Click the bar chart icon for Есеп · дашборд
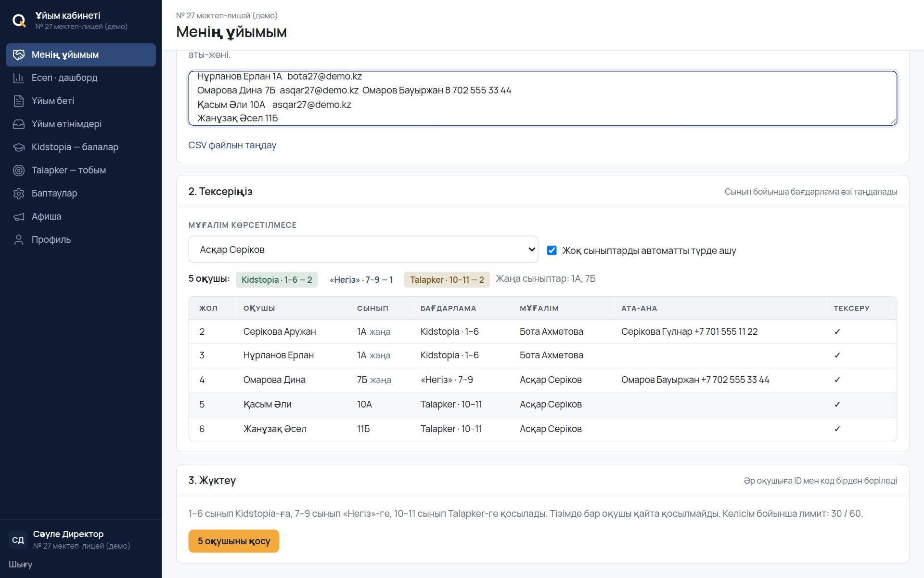The height and width of the screenshot is (578, 924). tap(19, 78)
